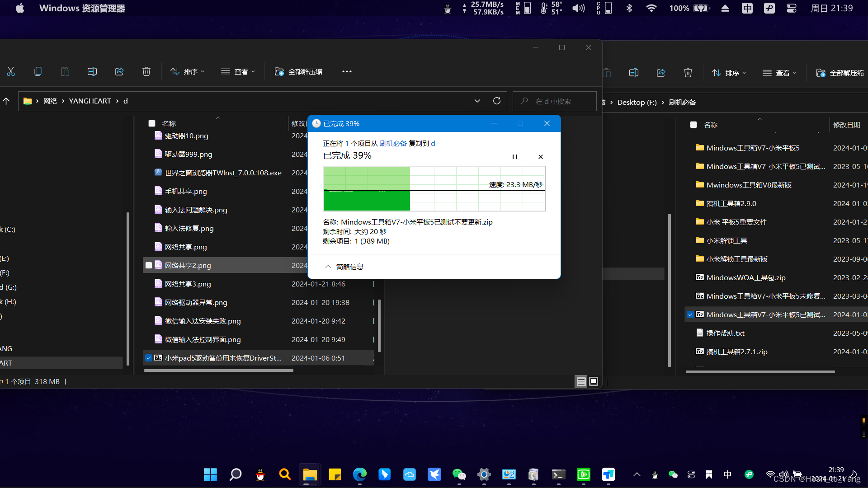
Task: Pause the file copy operation
Action: pos(514,157)
